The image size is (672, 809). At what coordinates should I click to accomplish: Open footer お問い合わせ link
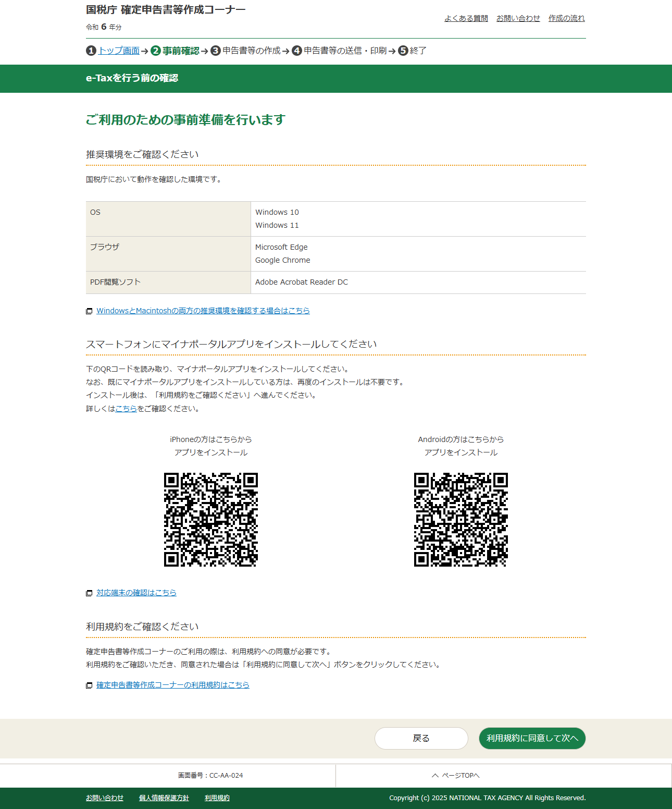click(105, 798)
